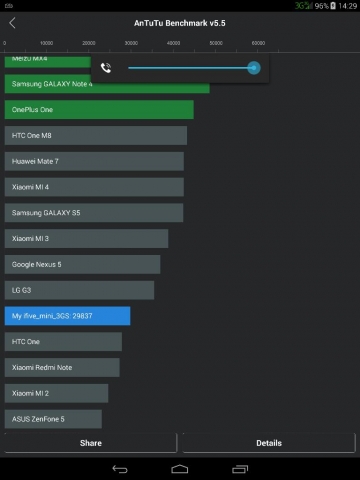Tap My ifive_mini_3GS score bar
This screenshot has height=480, width=360.
pos(67,316)
